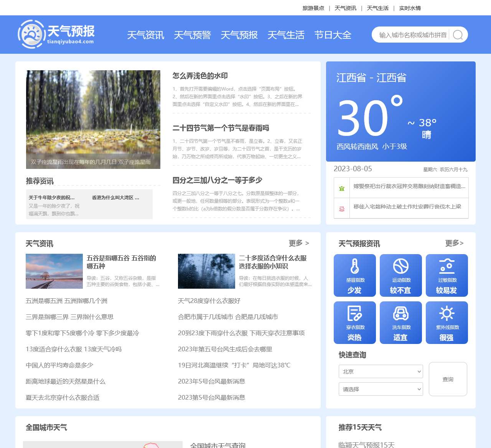491x448 pixels.
Task: Click the 宜 activities text row
Action: point(409,186)
